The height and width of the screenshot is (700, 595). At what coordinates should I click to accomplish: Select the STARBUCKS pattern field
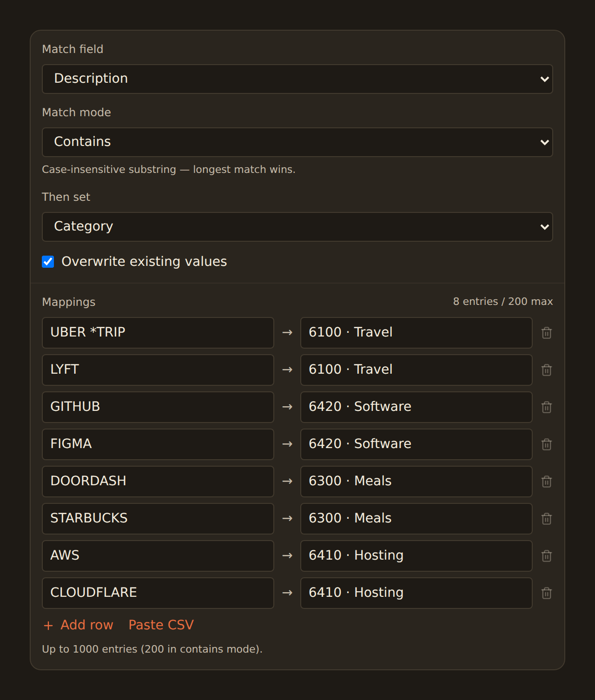click(x=158, y=519)
